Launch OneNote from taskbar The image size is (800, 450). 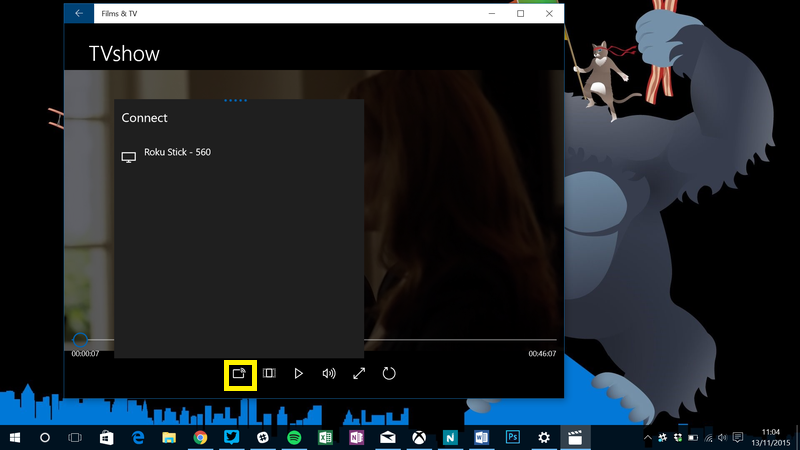[x=356, y=438]
